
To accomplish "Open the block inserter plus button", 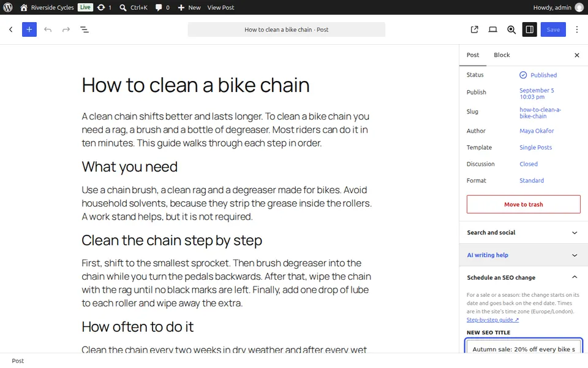I will (x=29, y=29).
